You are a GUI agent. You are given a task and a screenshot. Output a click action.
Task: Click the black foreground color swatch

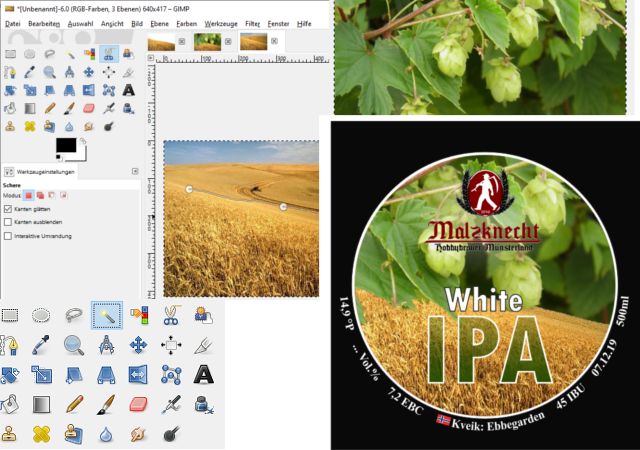click(66, 145)
